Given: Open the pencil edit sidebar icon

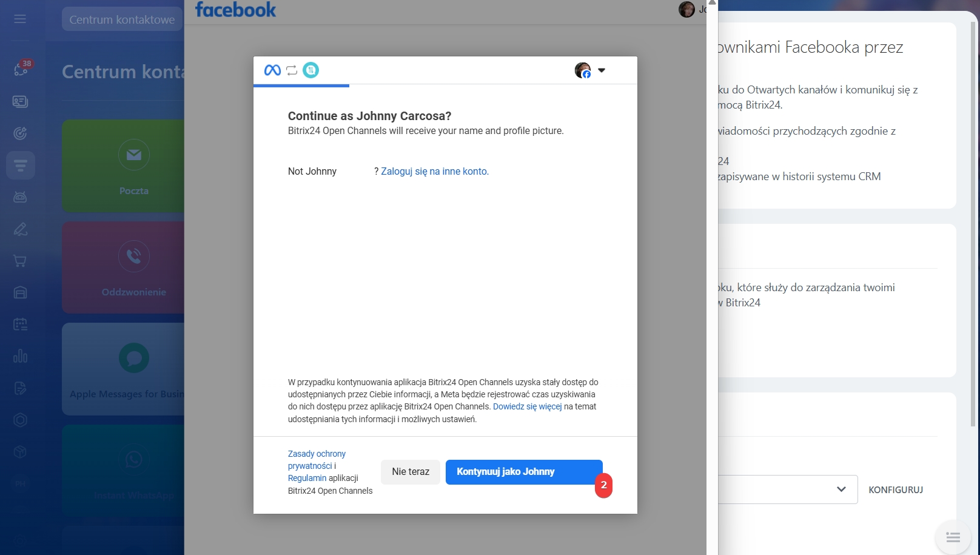Looking at the screenshot, I should click(x=20, y=229).
